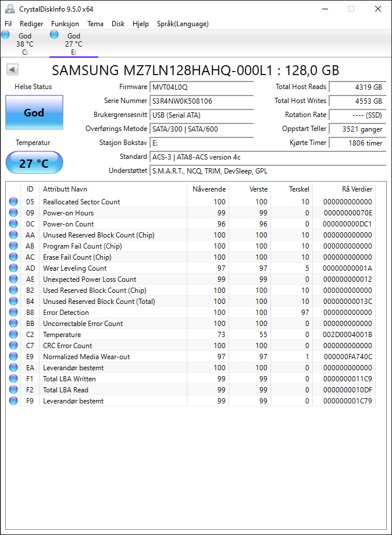Open the Hjelp menu
The image size is (392, 535).
click(x=141, y=24)
